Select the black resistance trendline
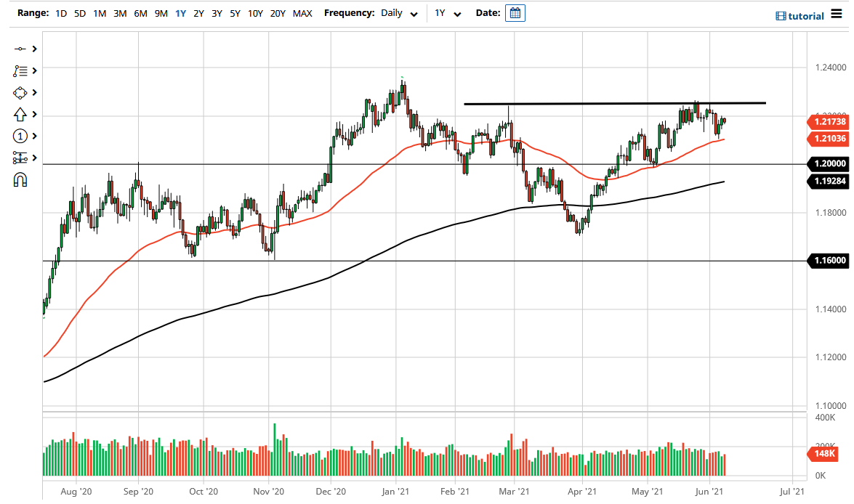The height and width of the screenshot is (504, 854). [x=614, y=103]
